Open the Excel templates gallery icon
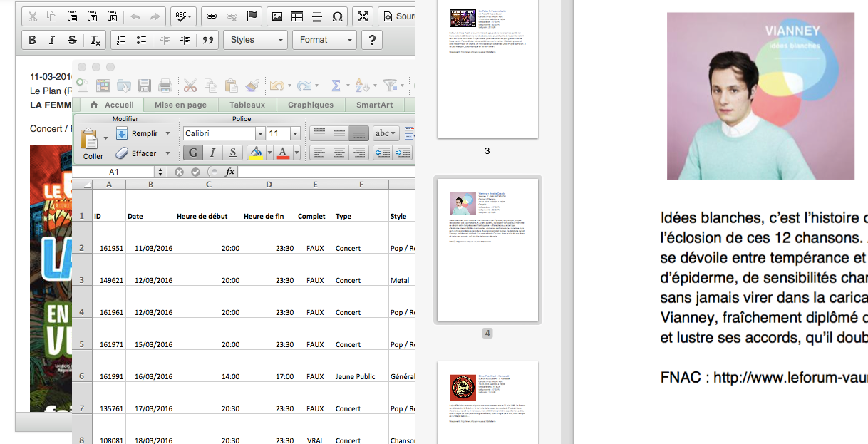The image size is (868, 444). [x=103, y=86]
